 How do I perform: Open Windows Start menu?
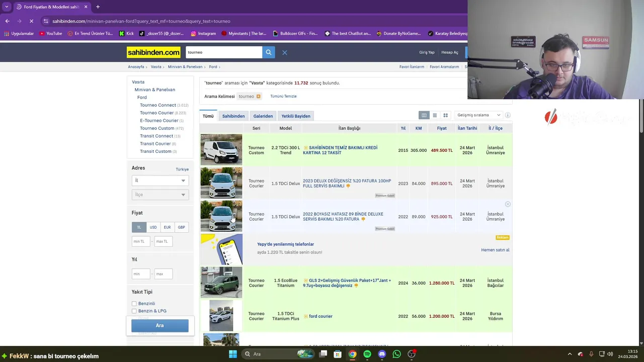[232, 354]
